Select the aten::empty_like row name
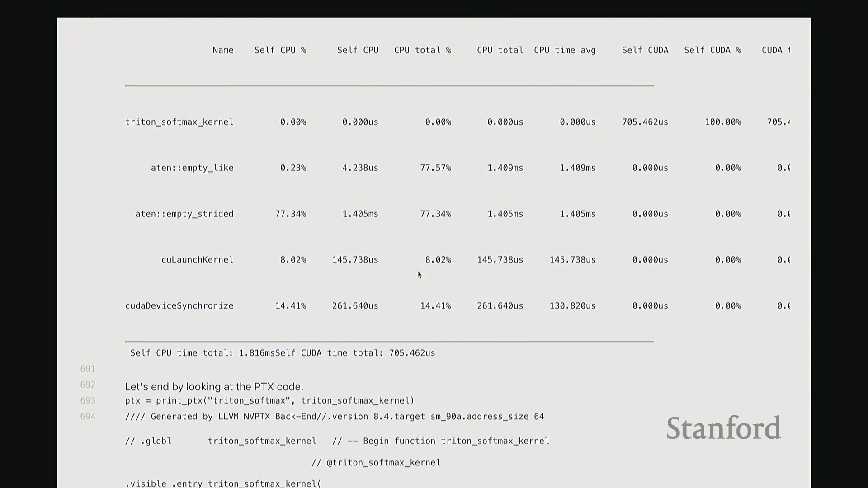The image size is (868, 488). coord(192,168)
